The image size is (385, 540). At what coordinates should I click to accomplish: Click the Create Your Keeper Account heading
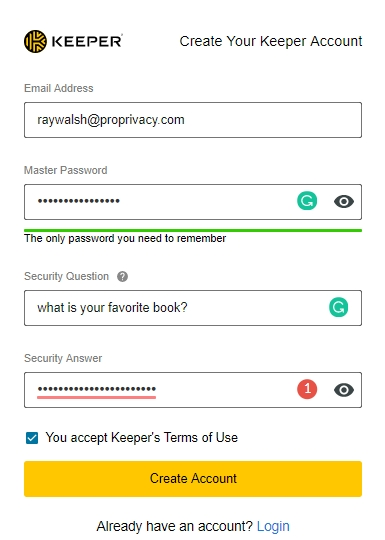click(271, 41)
